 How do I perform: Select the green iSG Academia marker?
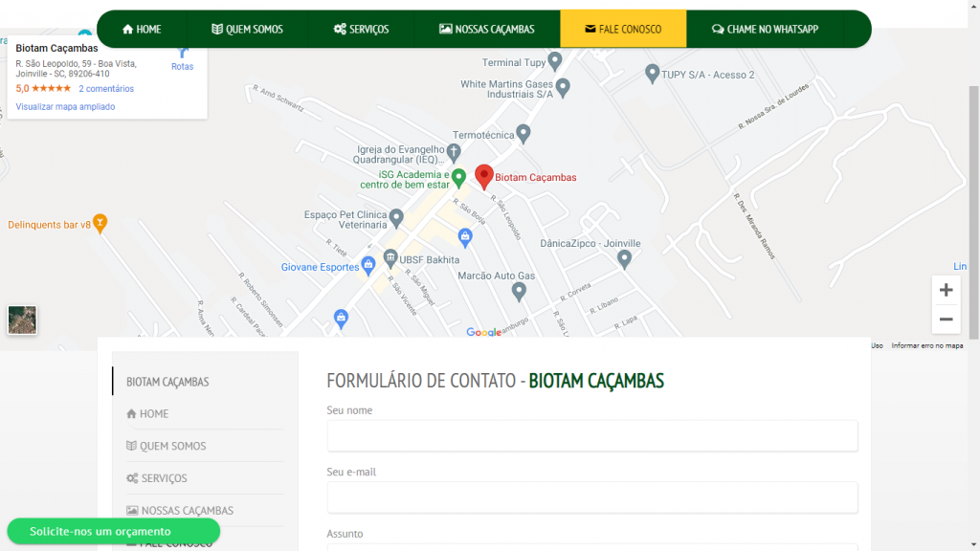pyautogui.click(x=458, y=178)
